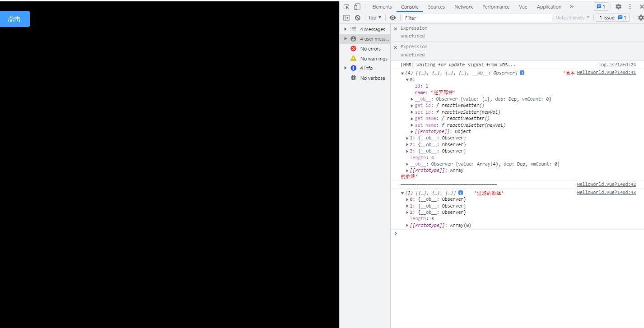Viewport: 644px width, 328px height.
Task: Switch to the Application tab
Action: 549,7
